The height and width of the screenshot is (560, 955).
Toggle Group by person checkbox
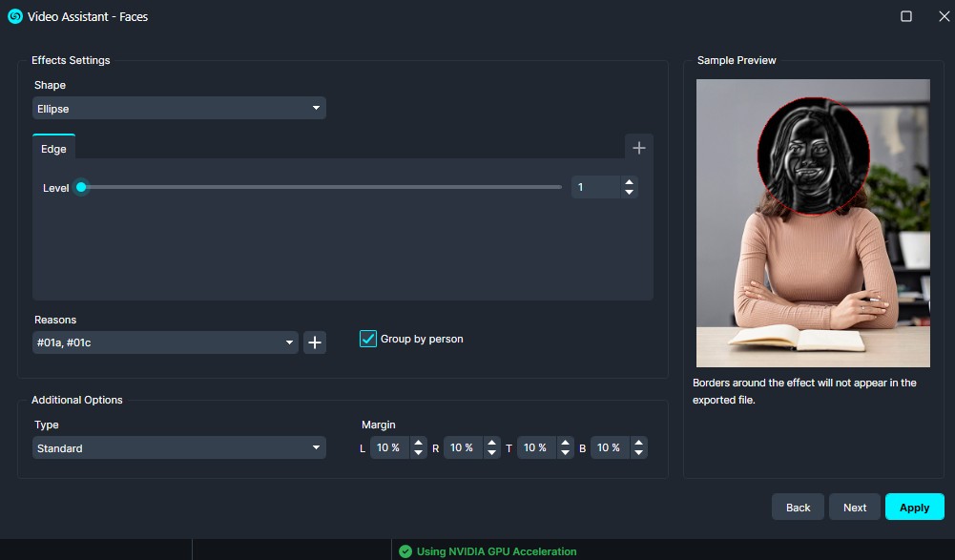[368, 339]
